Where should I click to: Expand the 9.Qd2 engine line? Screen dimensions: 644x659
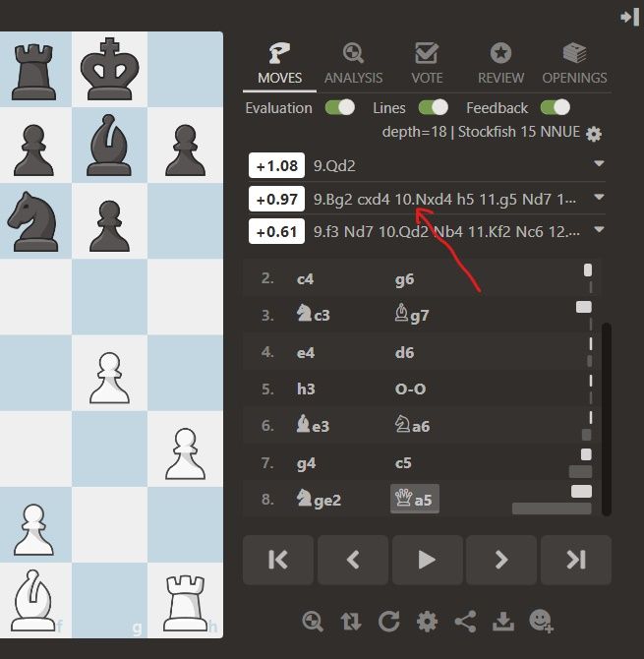point(599,163)
